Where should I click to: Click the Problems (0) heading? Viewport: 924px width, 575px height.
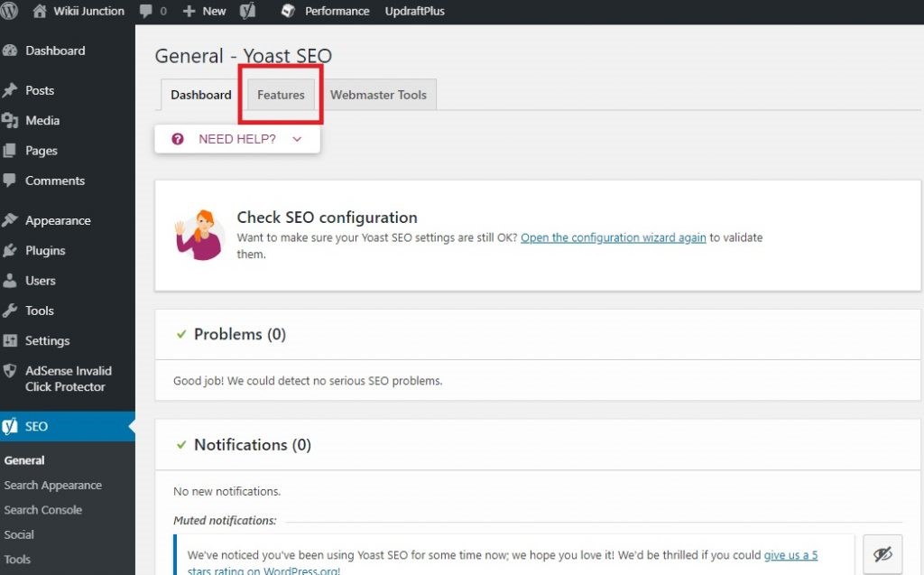[240, 334]
